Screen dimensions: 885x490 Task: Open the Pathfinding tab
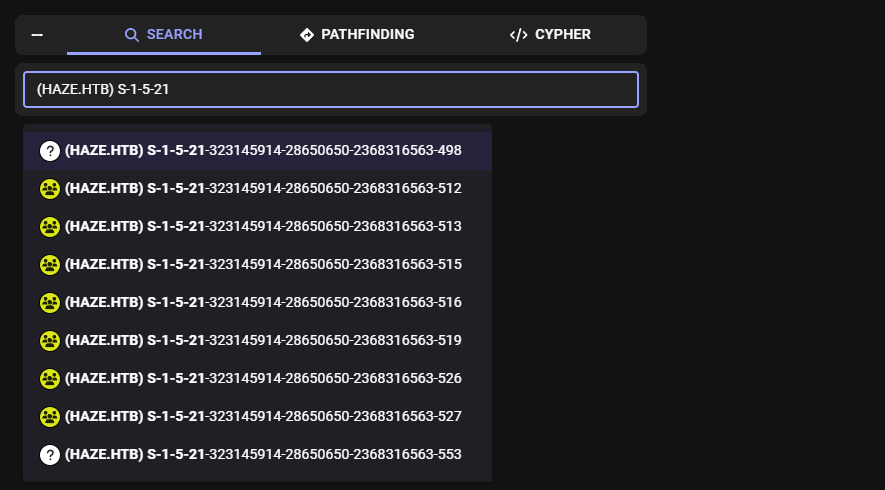pyautogui.click(x=357, y=35)
